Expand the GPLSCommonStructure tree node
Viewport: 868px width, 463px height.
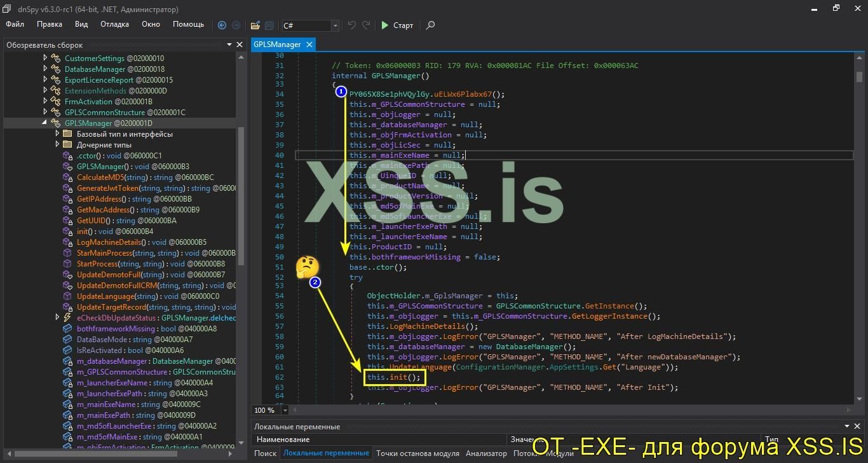pos(45,113)
